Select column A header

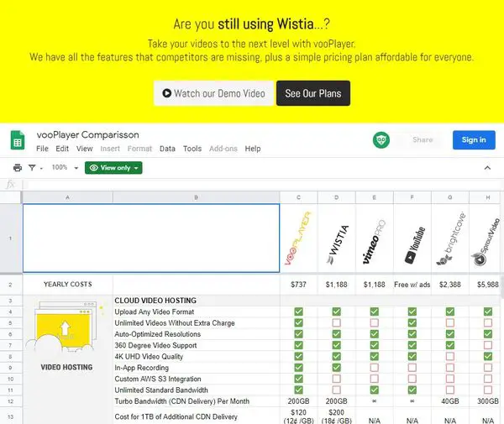[x=67, y=197]
